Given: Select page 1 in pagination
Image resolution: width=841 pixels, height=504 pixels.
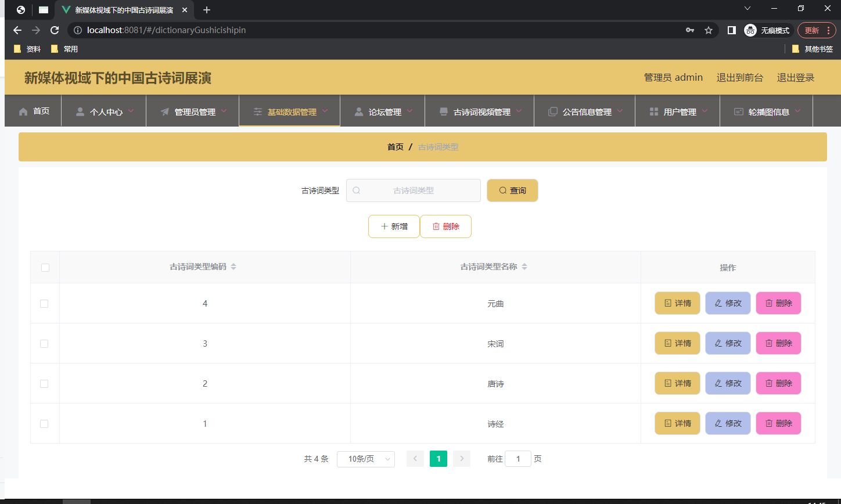Looking at the screenshot, I should 439,459.
